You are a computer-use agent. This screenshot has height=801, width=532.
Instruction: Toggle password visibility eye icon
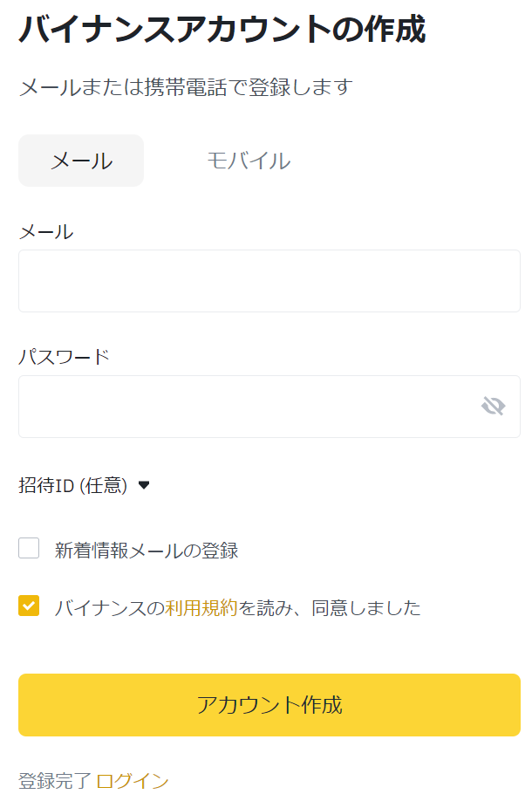coord(494,407)
